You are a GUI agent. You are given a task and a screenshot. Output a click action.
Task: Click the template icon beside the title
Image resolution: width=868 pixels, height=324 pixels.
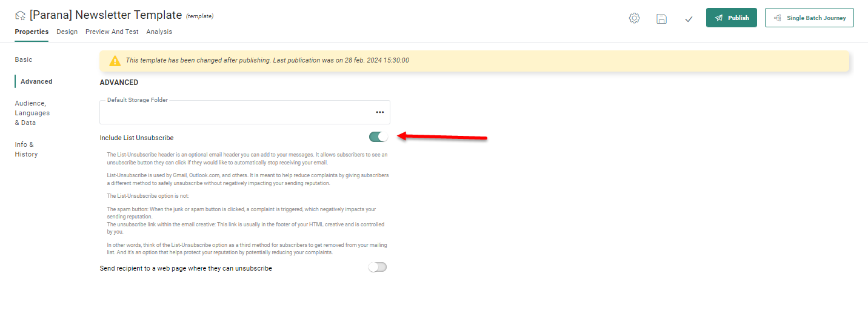[20, 16]
